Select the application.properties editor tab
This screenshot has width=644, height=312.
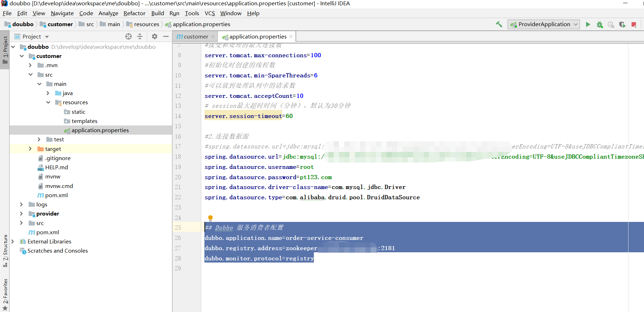[x=257, y=36]
